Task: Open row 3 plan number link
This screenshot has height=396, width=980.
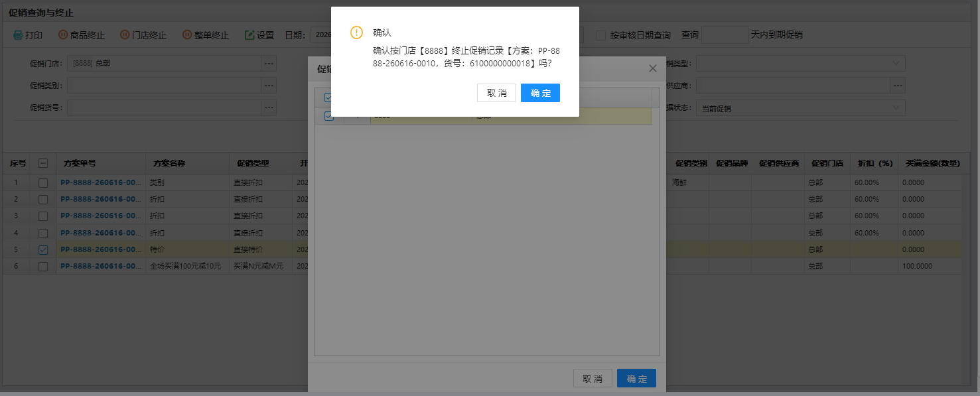Action: [x=101, y=216]
